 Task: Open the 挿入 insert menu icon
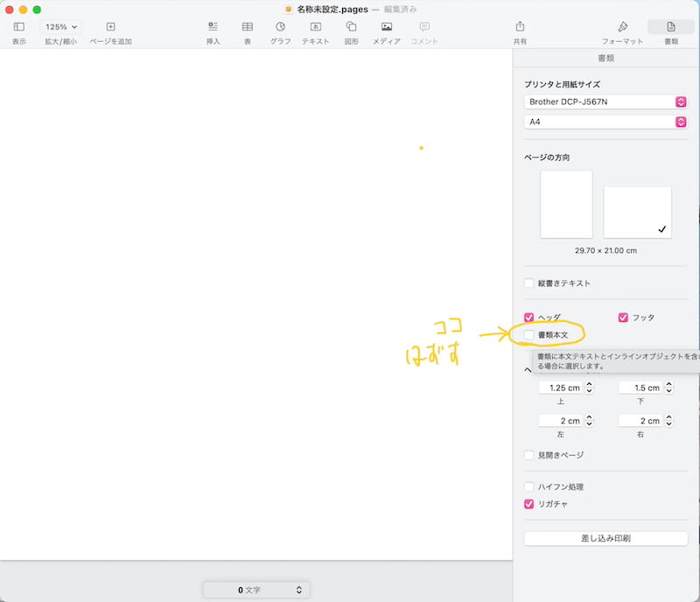213,27
